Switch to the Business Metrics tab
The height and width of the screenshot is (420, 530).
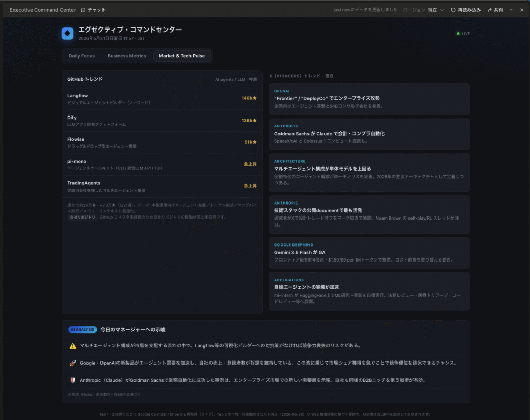127,56
